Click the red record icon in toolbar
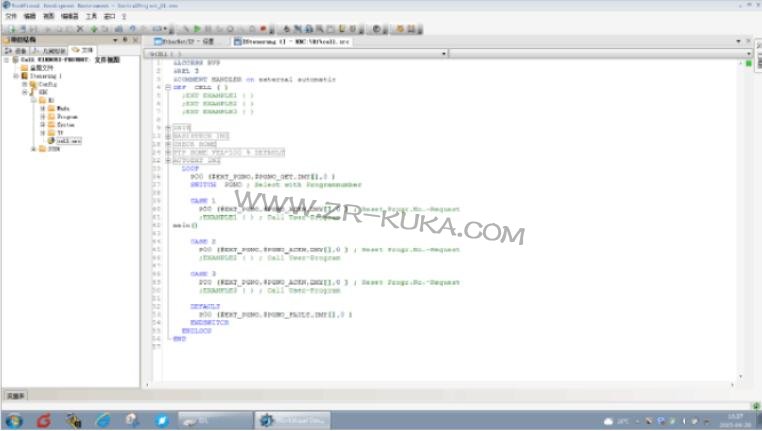The height and width of the screenshot is (431, 762). coord(260,29)
